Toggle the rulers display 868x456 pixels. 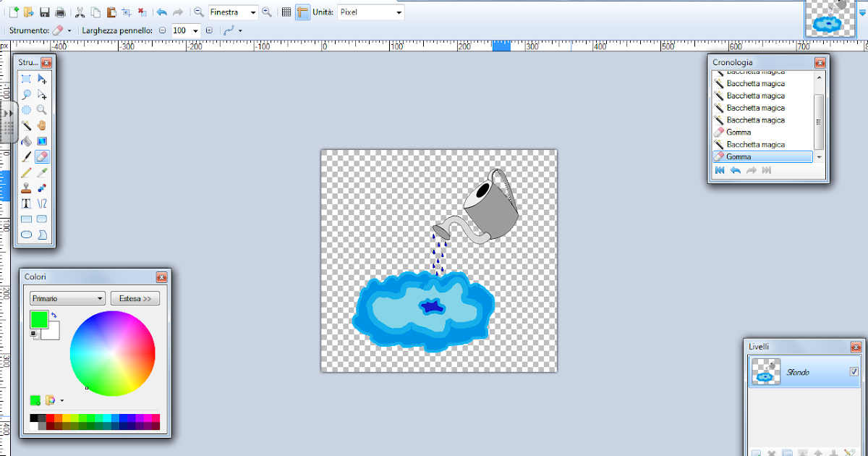302,12
